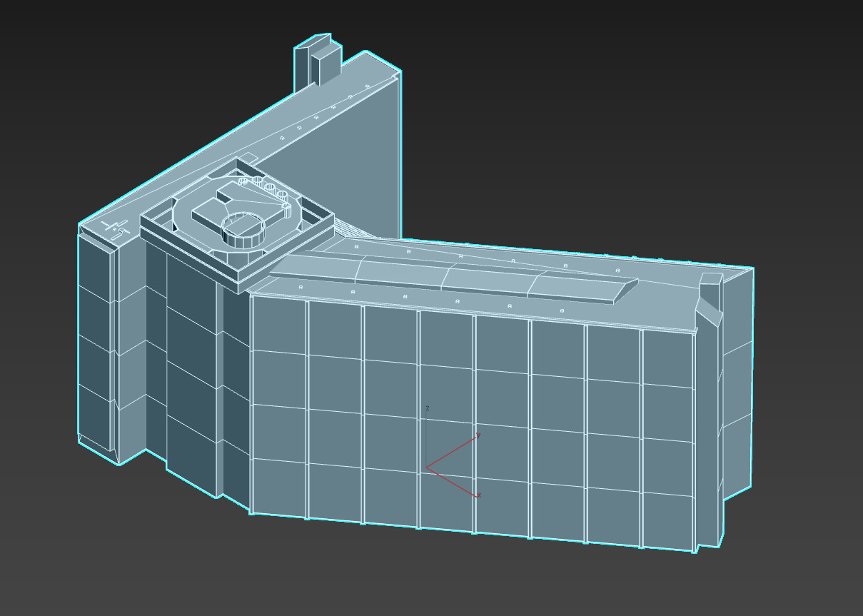The height and width of the screenshot is (616, 863).
Task: Click the 'x' axis label of the gizmo
Action: [x=479, y=495]
